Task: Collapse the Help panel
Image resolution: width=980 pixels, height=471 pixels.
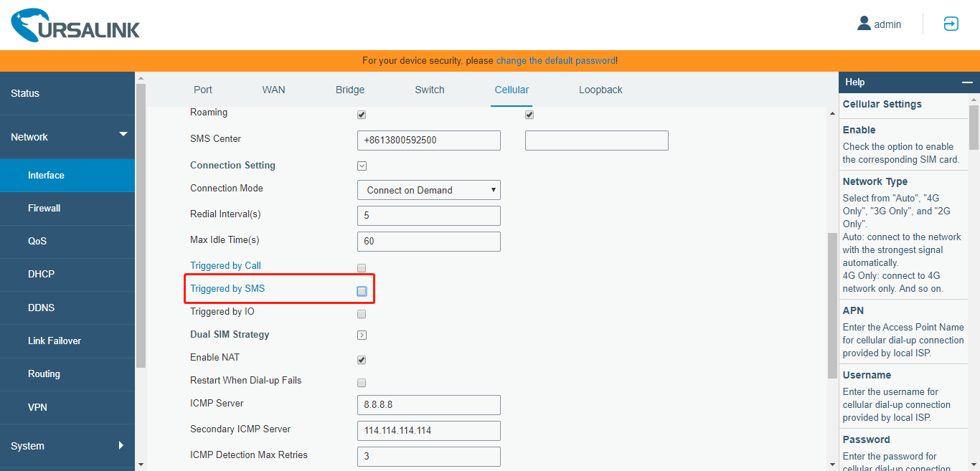Action: point(966,82)
